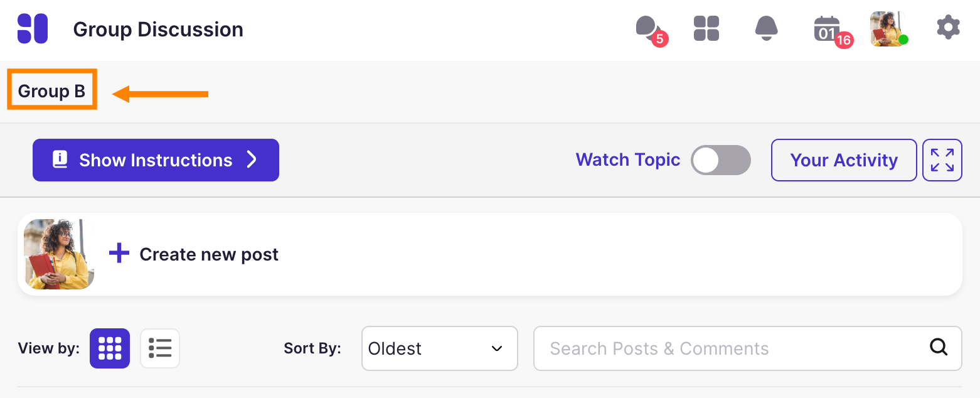This screenshot has height=398, width=980.
Task: Open Your Activity
Action: pyautogui.click(x=843, y=160)
